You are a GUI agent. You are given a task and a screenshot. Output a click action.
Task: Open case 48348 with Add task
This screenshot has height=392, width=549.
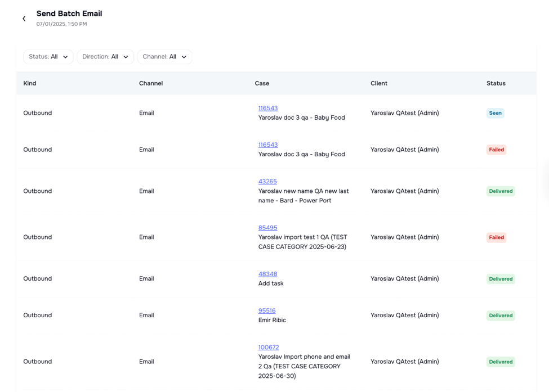[x=267, y=274]
